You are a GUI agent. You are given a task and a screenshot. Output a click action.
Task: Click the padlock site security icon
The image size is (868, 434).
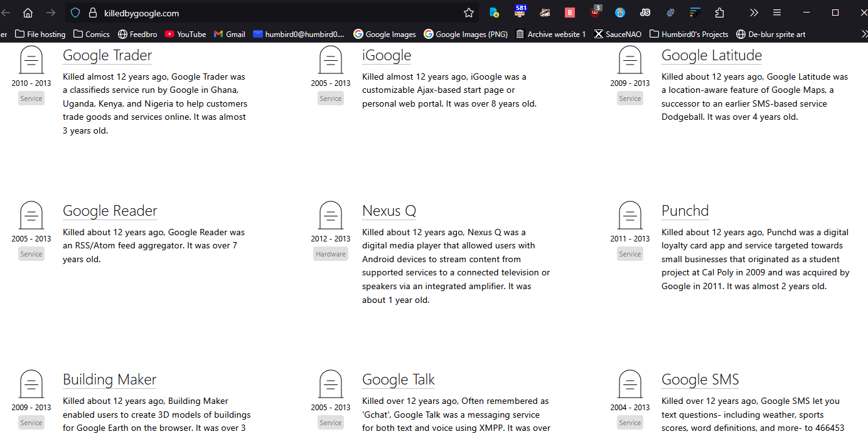pos(93,13)
